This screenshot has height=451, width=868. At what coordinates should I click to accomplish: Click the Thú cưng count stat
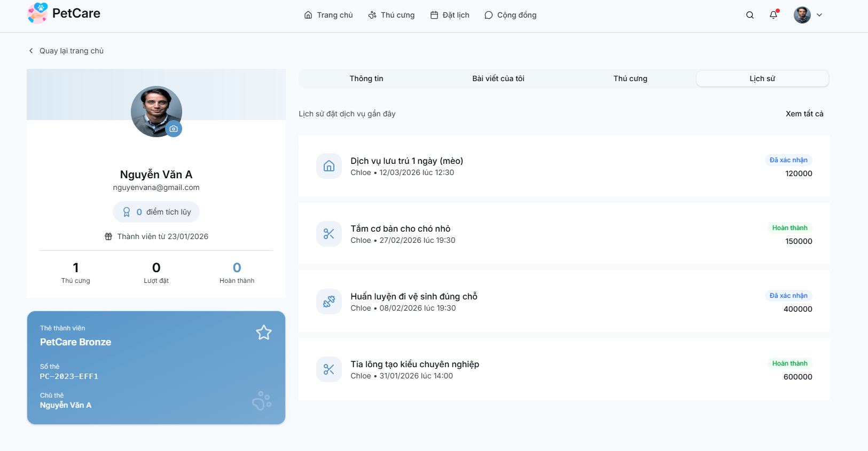coord(75,273)
